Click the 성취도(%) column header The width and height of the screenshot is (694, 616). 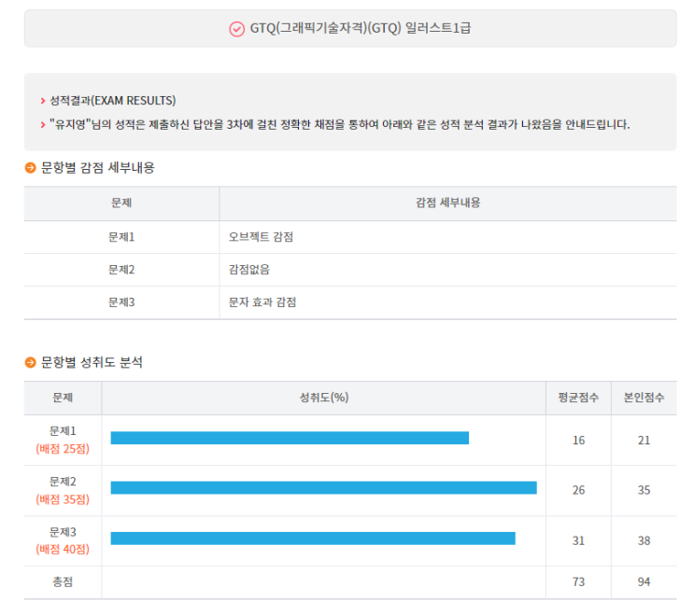pos(324,397)
